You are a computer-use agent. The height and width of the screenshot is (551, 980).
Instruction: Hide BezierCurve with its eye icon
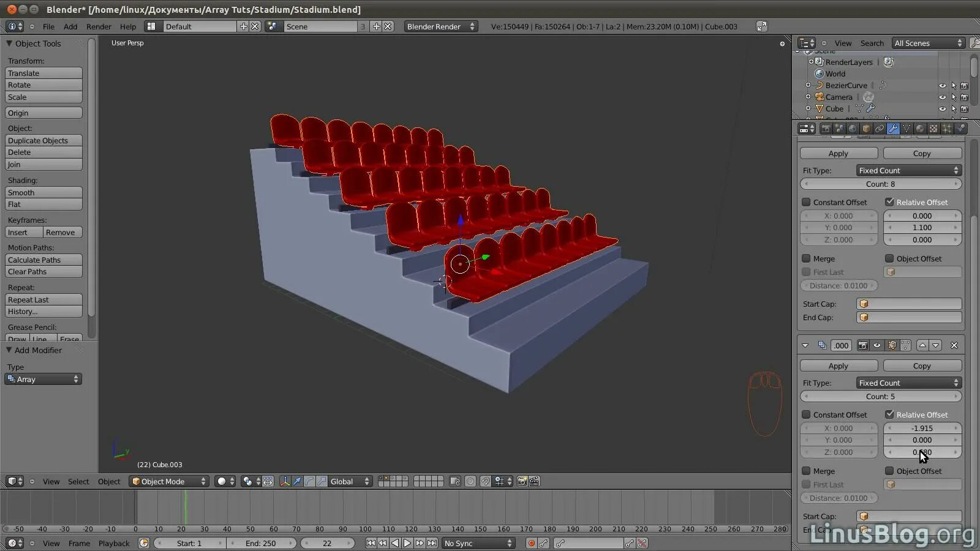tap(943, 86)
